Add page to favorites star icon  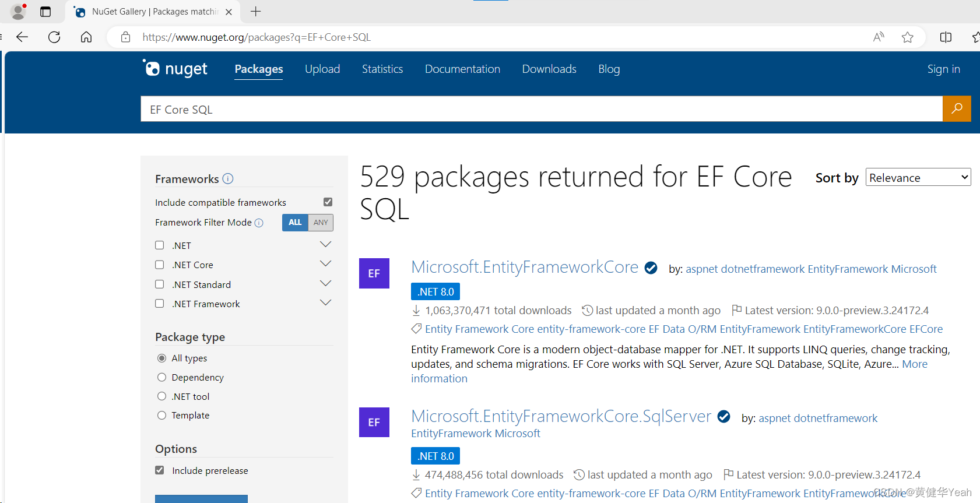click(x=907, y=37)
